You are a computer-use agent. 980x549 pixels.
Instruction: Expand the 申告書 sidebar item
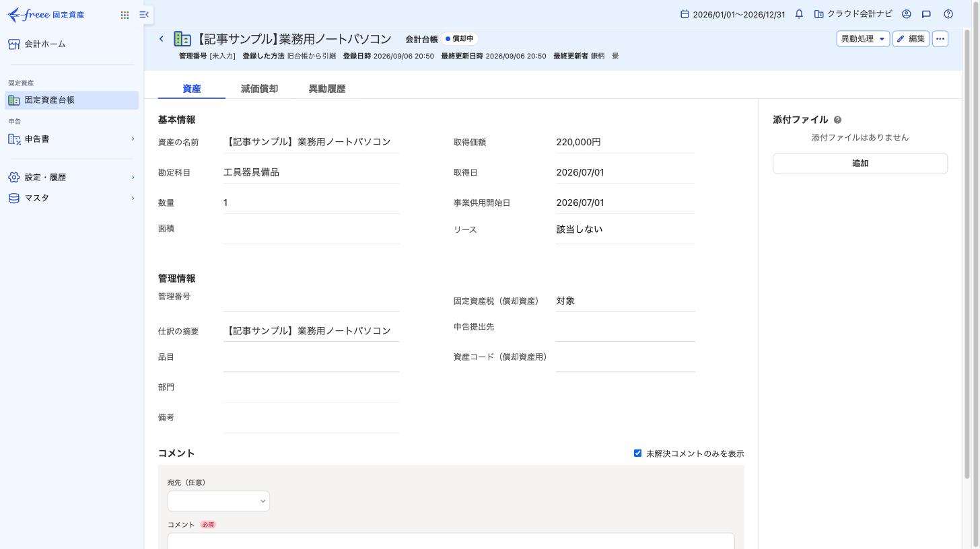[71, 139]
